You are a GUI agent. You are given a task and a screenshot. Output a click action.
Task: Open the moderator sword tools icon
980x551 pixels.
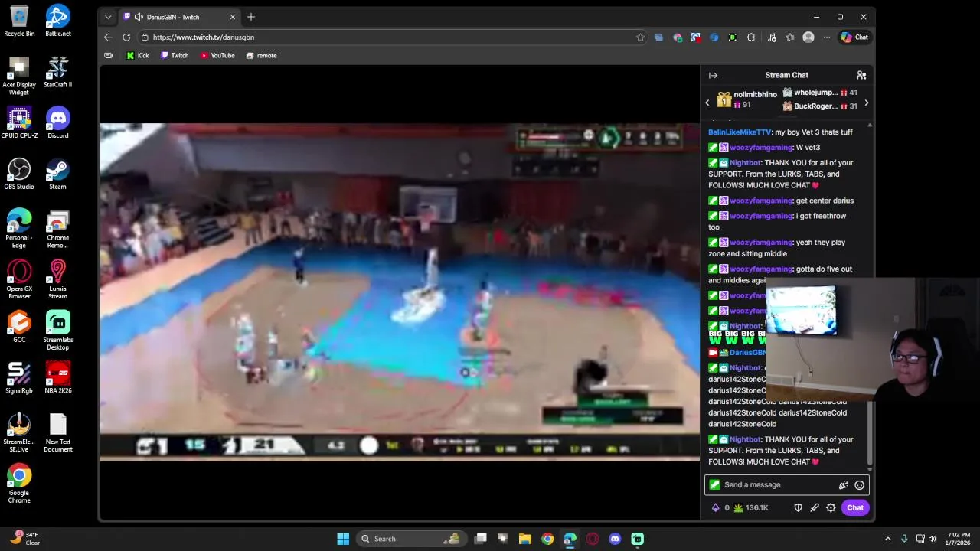pyautogui.click(x=815, y=507)
